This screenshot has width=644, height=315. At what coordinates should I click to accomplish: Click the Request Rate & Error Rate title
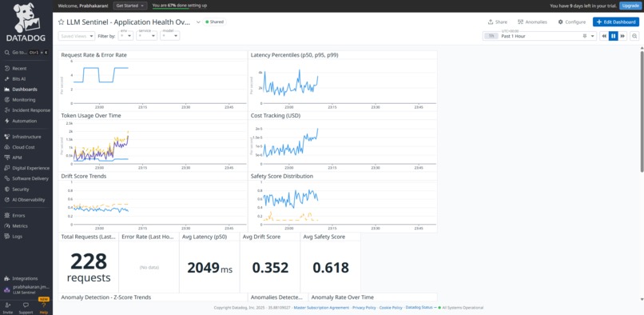coord(94,54)
